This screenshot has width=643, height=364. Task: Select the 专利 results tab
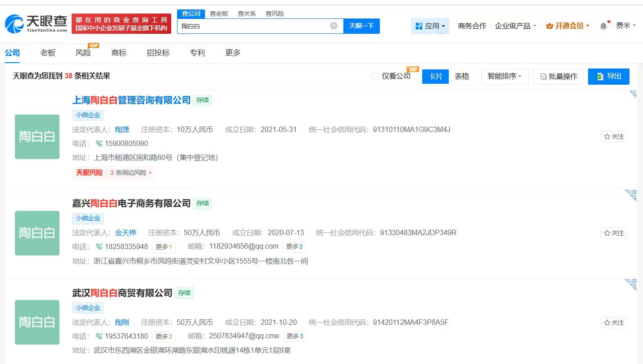click(197, 53)
